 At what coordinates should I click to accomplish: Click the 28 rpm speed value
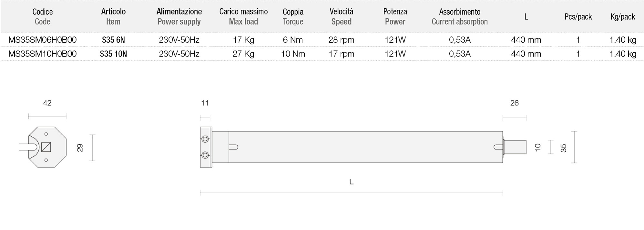(x=341, y=40)
